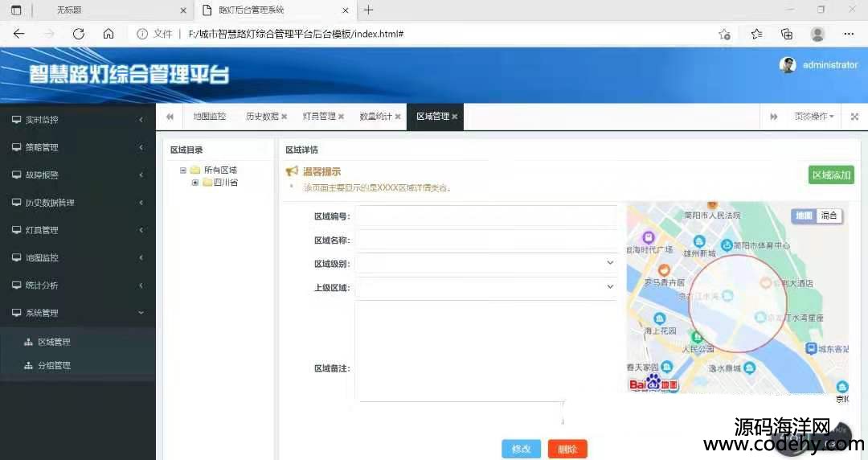This screenshot has width=868, height=460.
Task: Open site info icon in address bar
Action: coord(142,35)
